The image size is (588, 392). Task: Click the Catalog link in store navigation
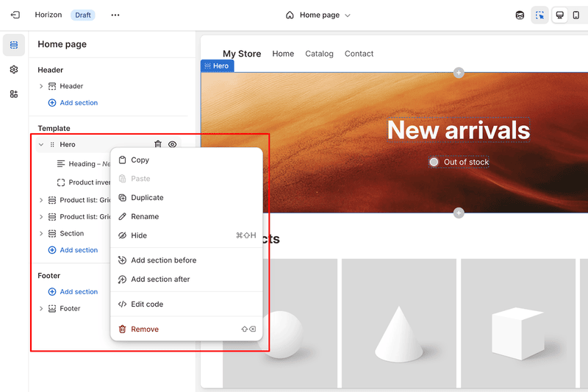319,54
